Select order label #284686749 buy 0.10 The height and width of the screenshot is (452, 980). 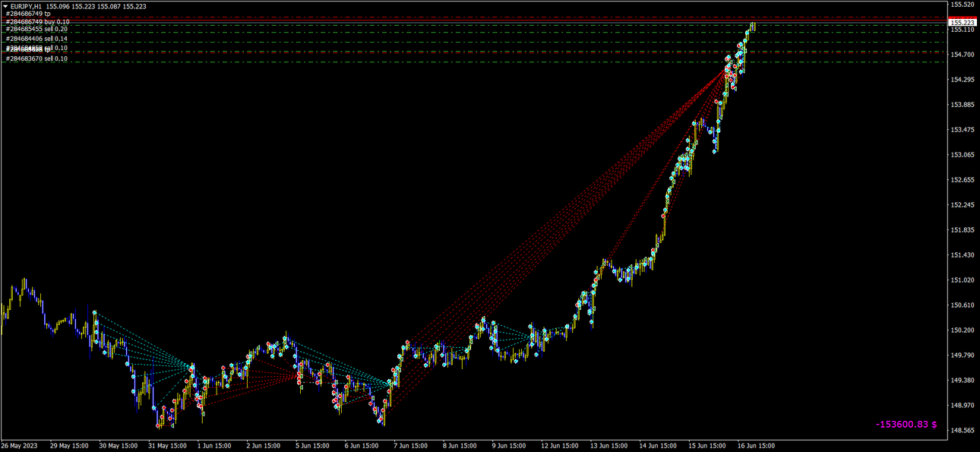click(x=37, y=22)
